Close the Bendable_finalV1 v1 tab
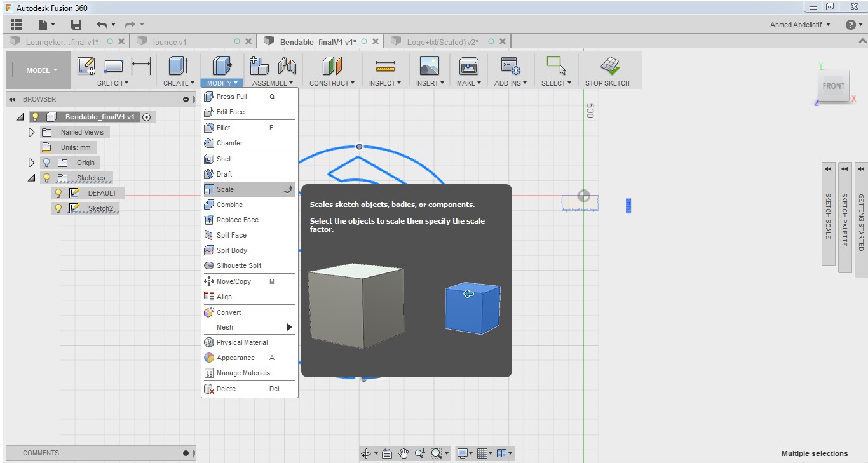This screenshot has height=463, width=868. click(376, 41)
